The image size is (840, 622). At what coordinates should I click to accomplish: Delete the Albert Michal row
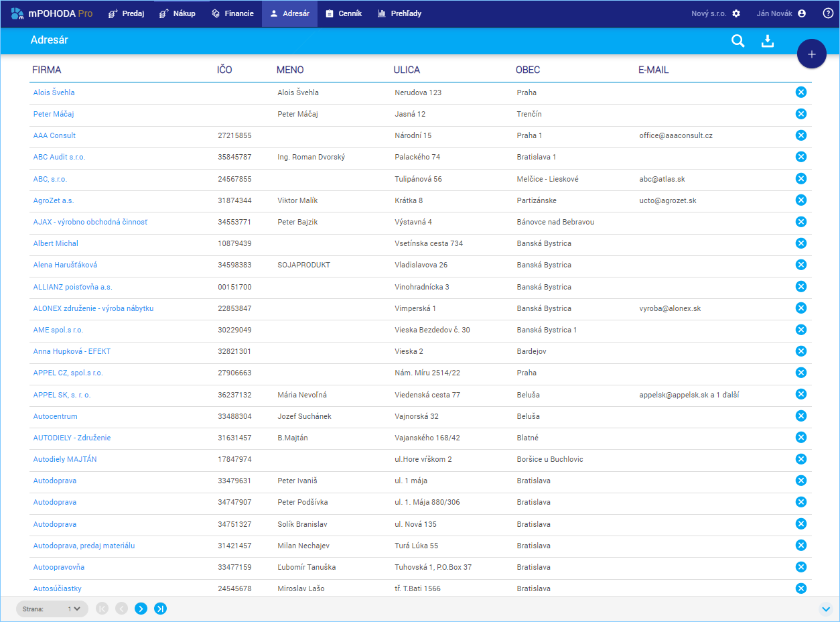click(800, 243)
